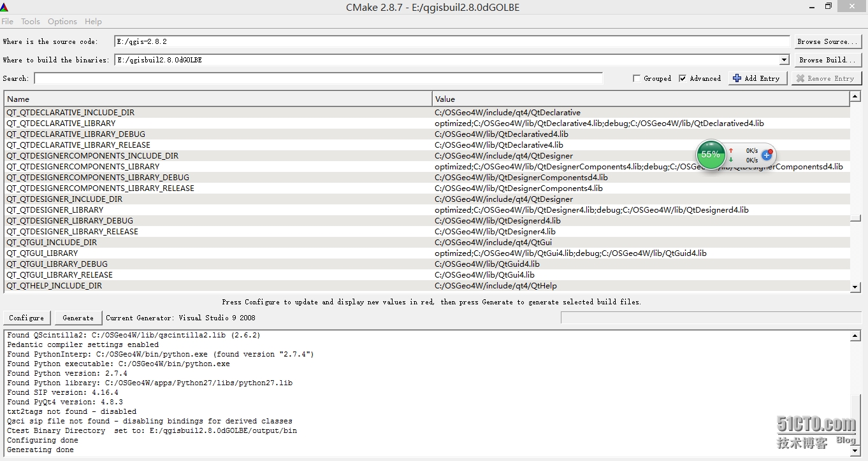Viewport: 868px width, 461px height.
Task: Open the File menu
Action: (x=7, y=21)
